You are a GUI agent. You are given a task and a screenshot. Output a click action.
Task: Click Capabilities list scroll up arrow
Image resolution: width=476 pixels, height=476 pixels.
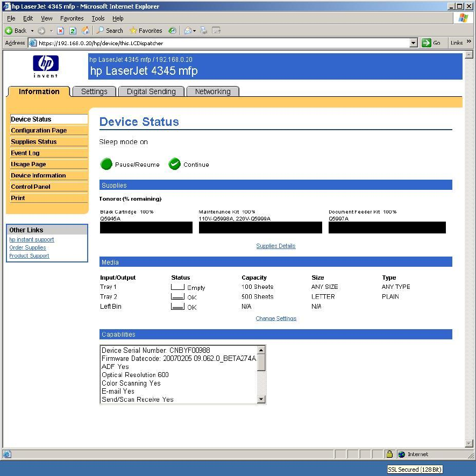[261, 350]
